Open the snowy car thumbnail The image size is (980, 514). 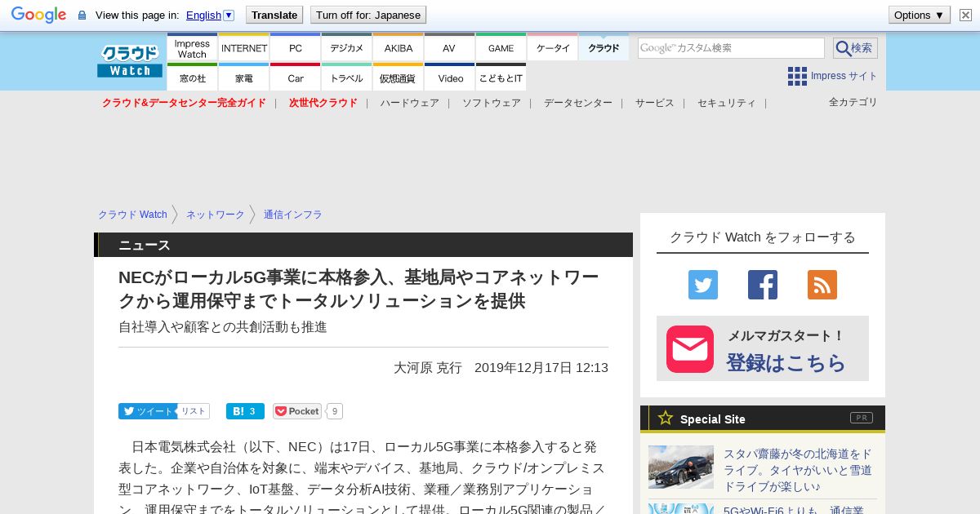[681, 467]
